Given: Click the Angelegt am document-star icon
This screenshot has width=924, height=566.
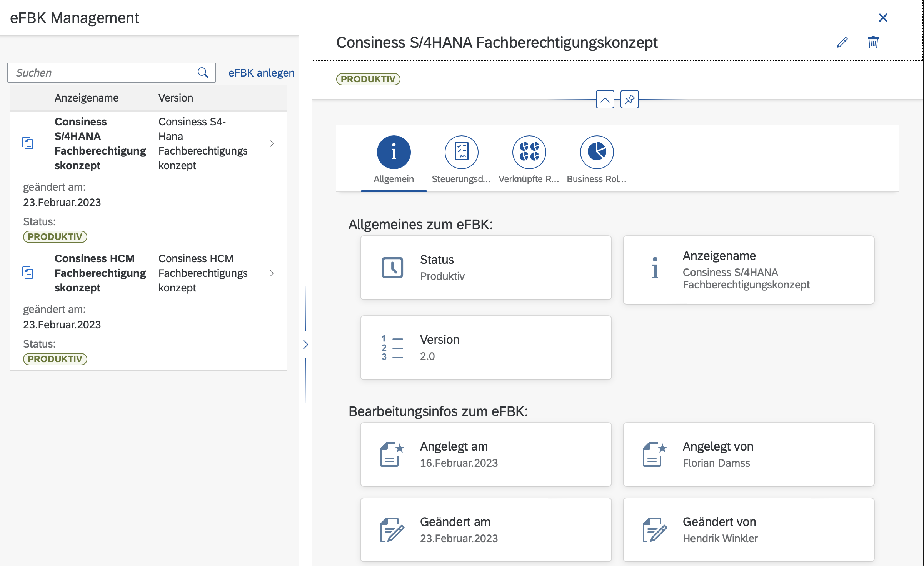Looking at the screenshot, I should click(x=392, y=454).
